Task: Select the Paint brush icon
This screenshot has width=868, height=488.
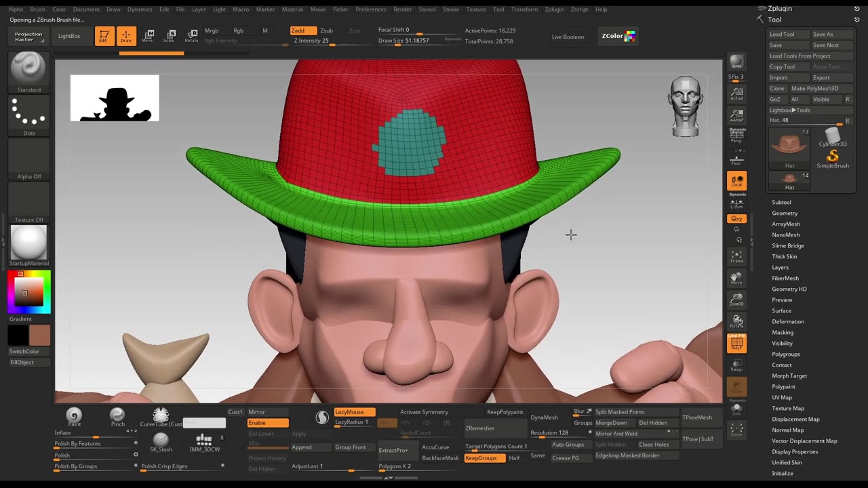Action: point(74,418)
